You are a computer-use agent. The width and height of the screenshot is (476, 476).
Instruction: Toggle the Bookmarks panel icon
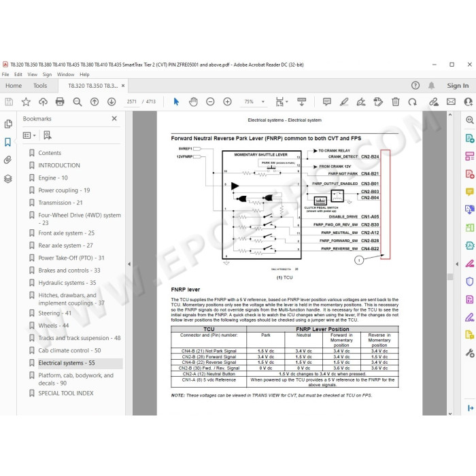pos(7,142)
